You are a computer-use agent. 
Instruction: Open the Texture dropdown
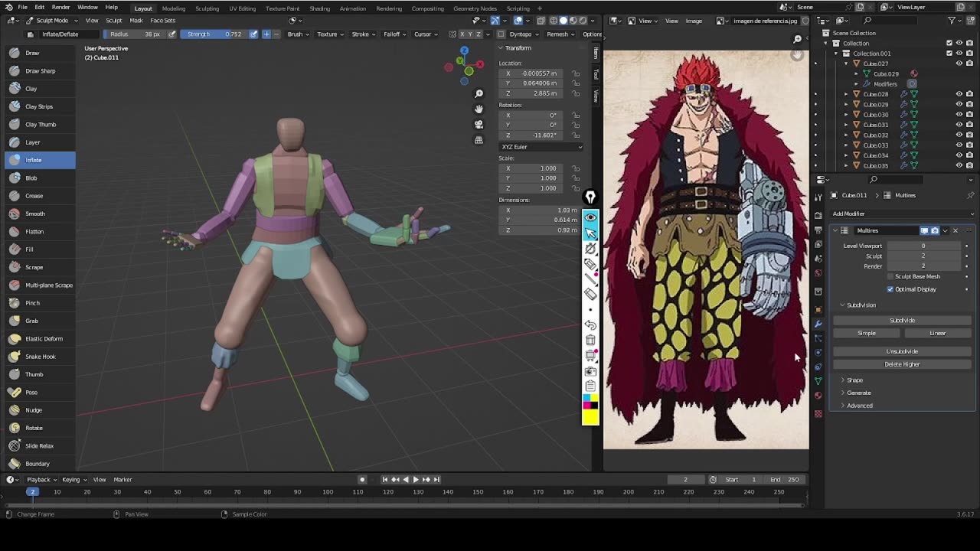[x=330, y=34]
